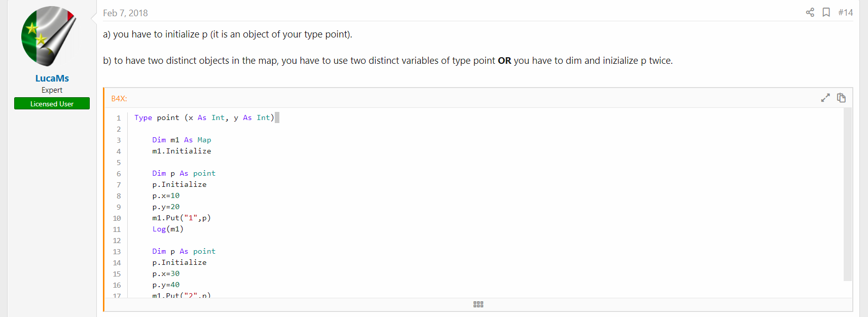The height and width of the screenshot is (317, 868).
Task: Click the p.Initialize line in the snippet
Action: tap(179, 184)
